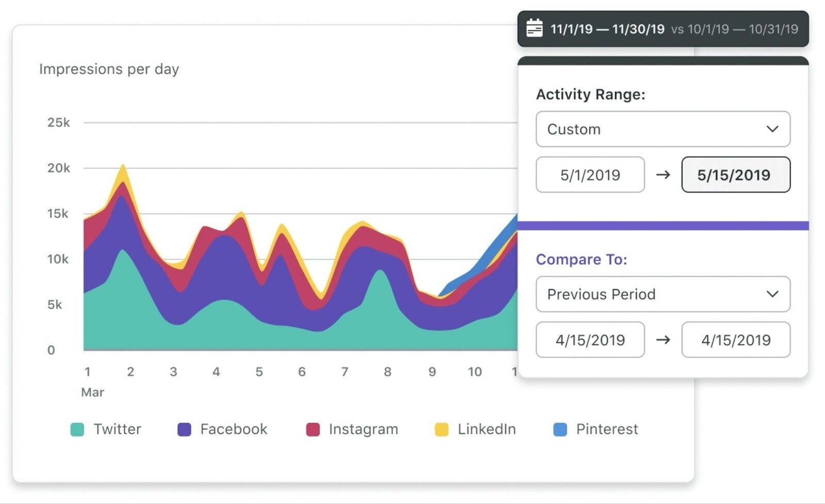This screenshot has height=504, width=825.
Task: Toggle the Pinterest legend swatch
Action: 560,429
